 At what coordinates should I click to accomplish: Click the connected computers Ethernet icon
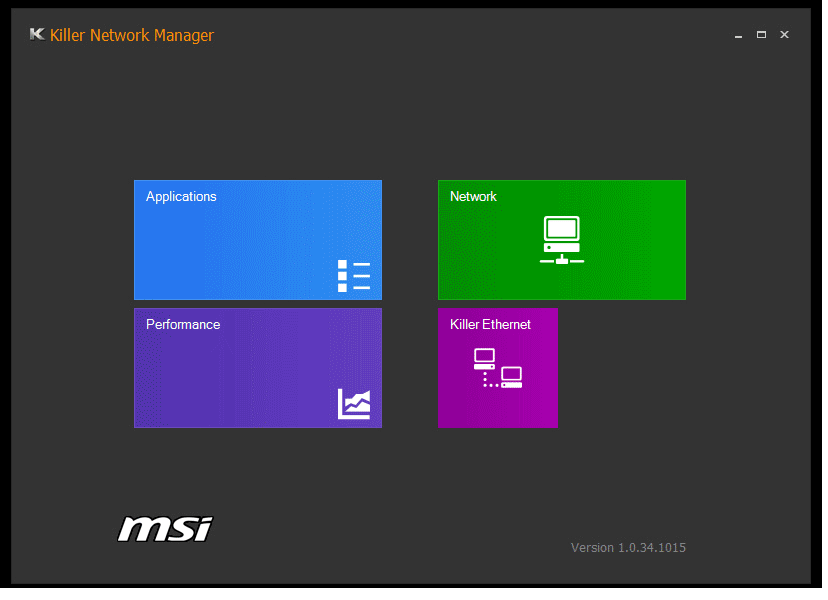pyautogui.click(x=498, y=368)
